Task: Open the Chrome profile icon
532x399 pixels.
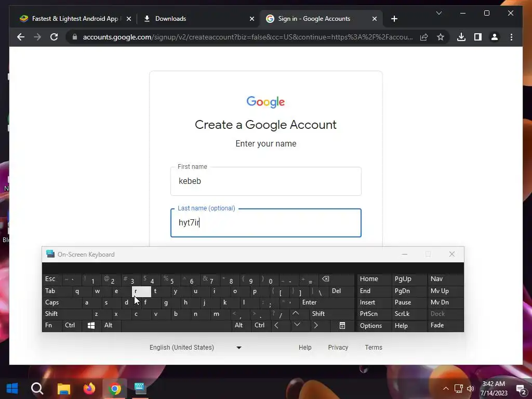Action: tap(495, 37)
